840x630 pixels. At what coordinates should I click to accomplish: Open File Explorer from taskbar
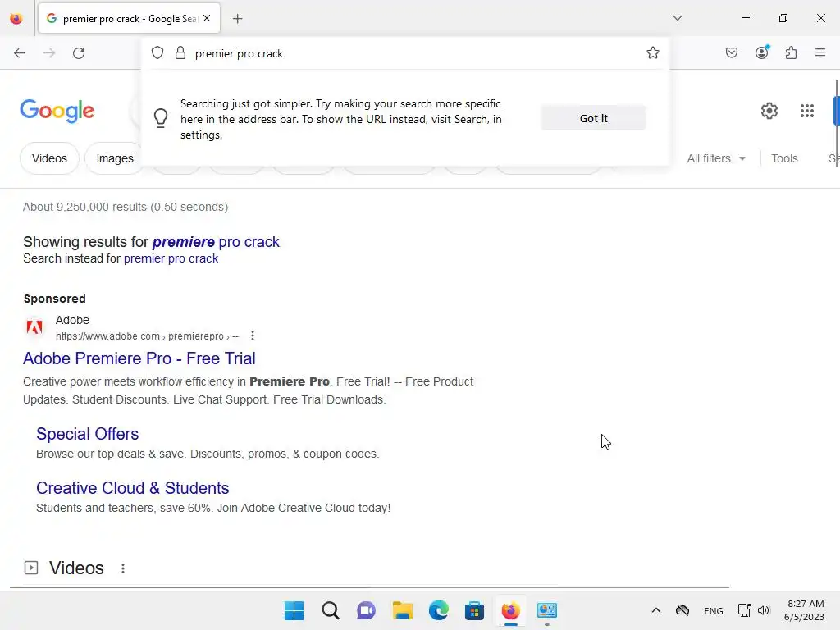tap(402, 610)
